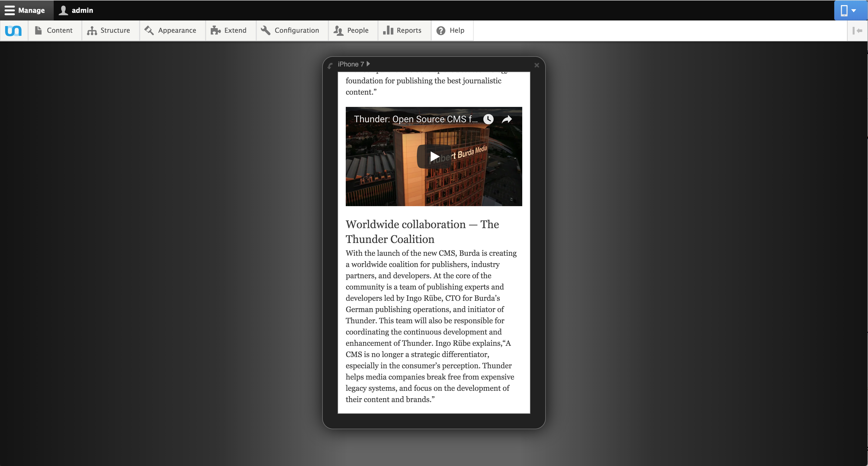Open the People section
868x466 pixels.
(x=351, y=31)
